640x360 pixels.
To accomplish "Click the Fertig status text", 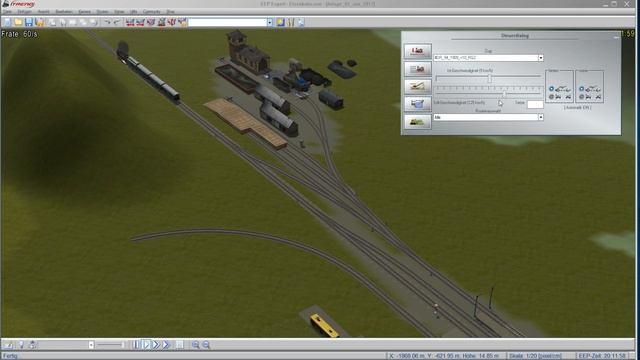I will [x=10, y=356].
